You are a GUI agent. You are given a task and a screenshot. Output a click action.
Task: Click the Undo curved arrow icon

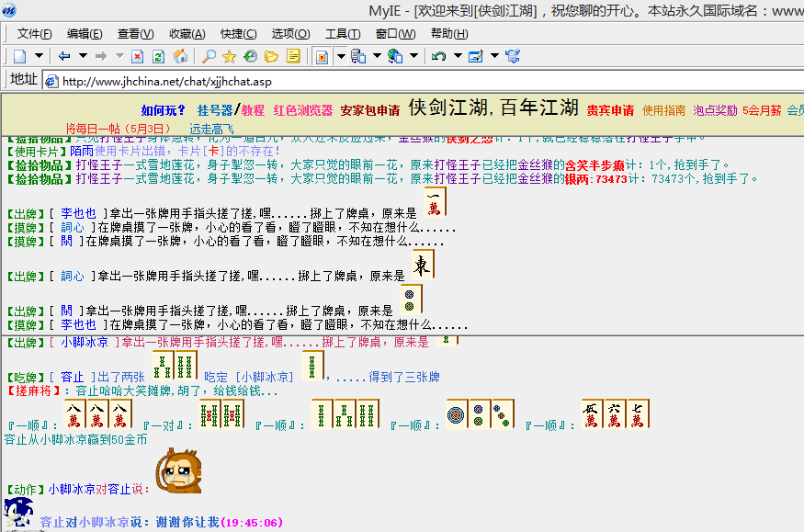click(438, 56)
